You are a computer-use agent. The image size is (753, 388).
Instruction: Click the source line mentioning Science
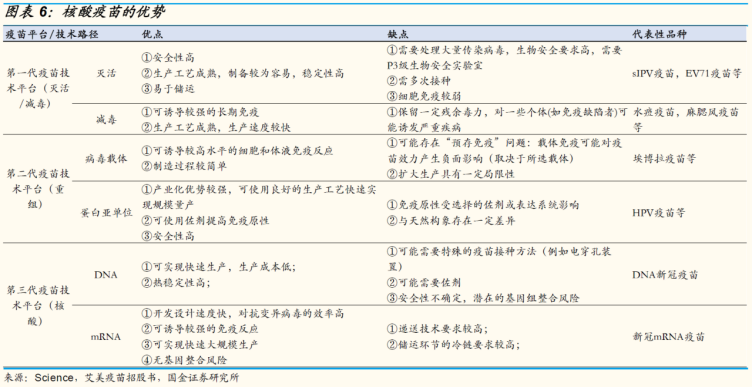coord(121,378)
